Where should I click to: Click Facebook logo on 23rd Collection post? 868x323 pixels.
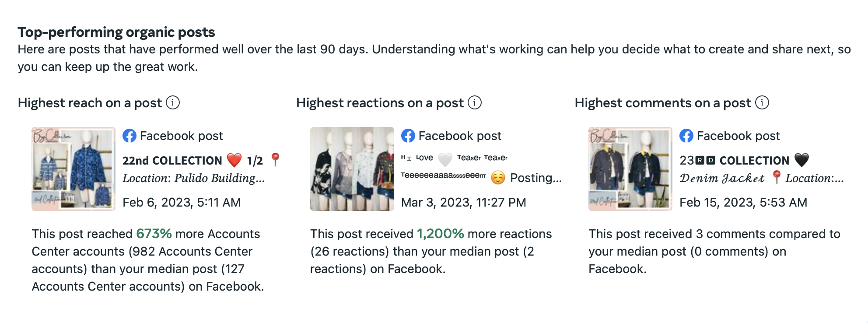686,136
